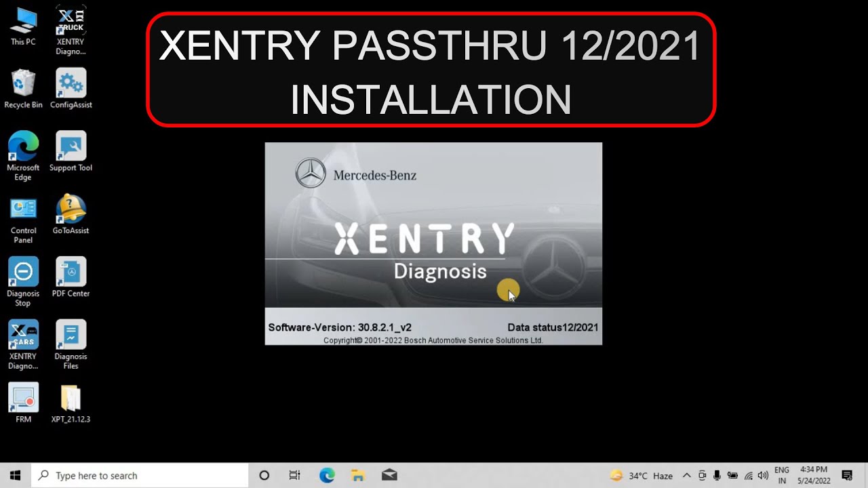Open battery status in system tray
Viewport: 868px width, 488px height.
(732, 476)
